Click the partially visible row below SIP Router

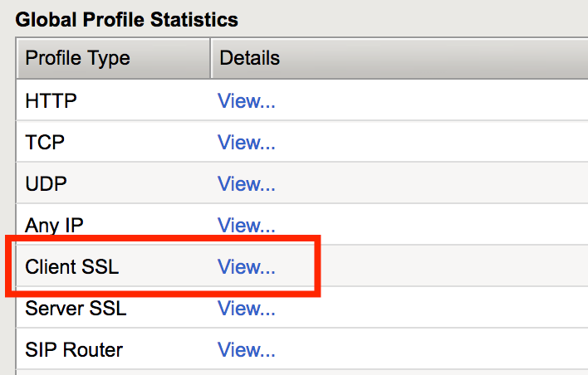pos(299,373)
